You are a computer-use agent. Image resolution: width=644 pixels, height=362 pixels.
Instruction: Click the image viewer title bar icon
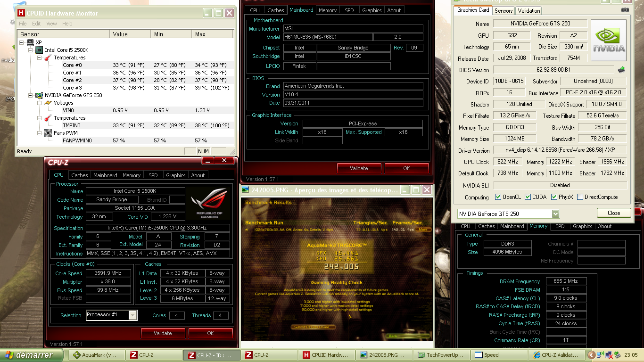(245, 189)
